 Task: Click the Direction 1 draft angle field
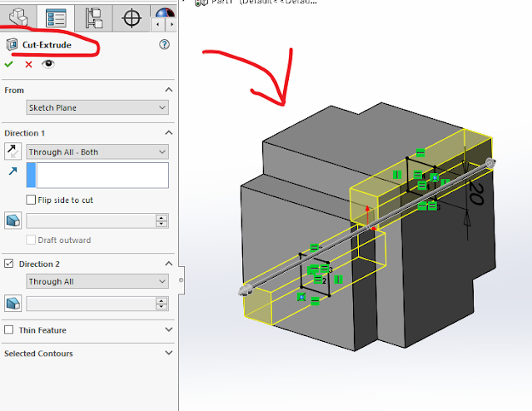point(91,220)
